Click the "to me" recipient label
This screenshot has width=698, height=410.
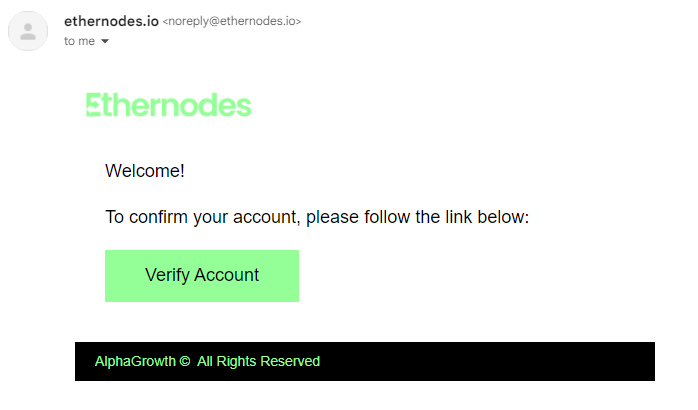point(79,41)
